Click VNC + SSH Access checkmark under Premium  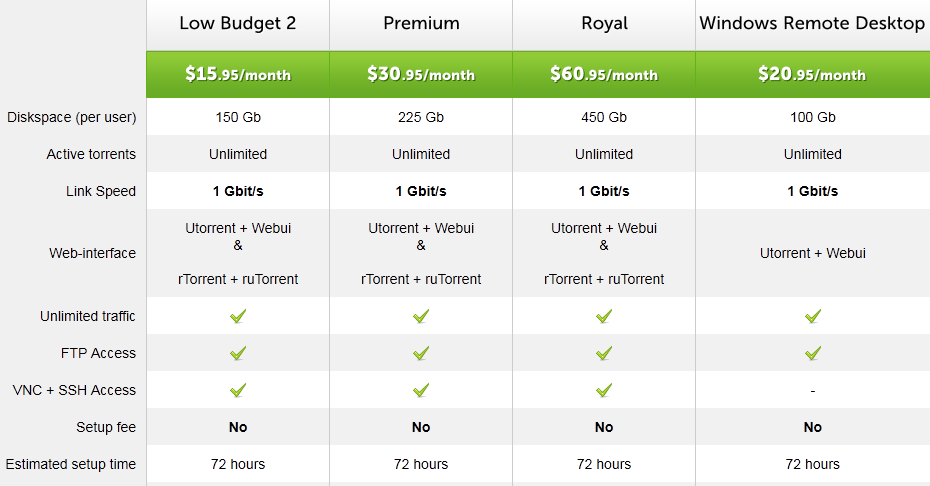coord(421,390)
